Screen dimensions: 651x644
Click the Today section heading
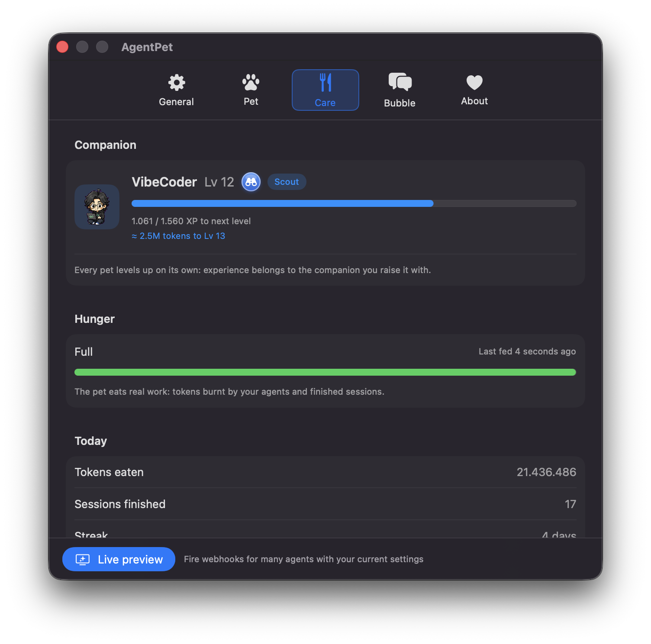90,441
